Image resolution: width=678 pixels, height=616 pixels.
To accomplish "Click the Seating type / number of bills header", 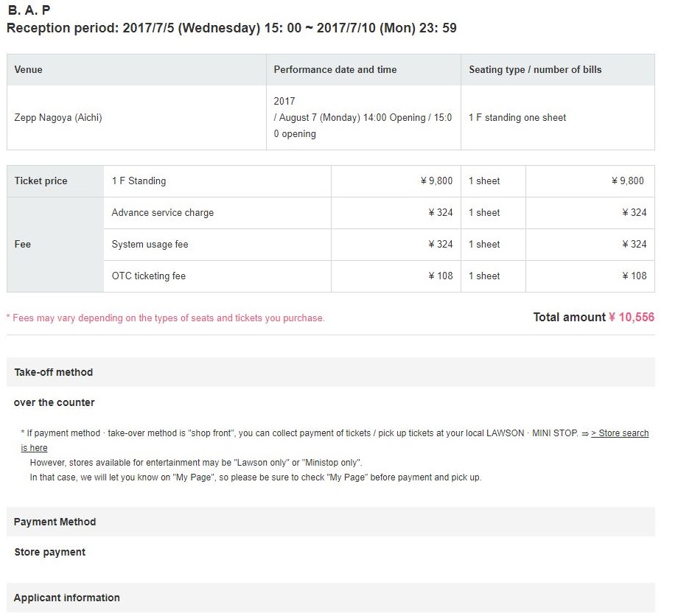I will tap(535, 70).
